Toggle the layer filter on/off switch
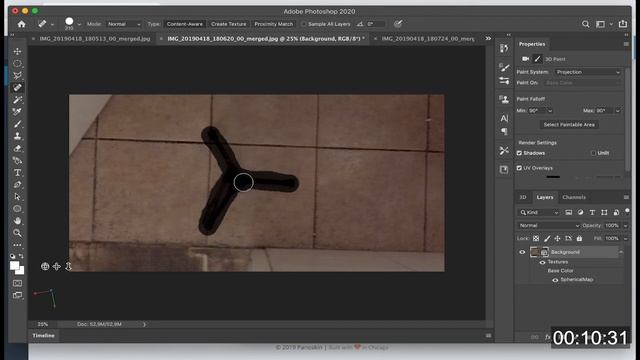 click(627, 211)
